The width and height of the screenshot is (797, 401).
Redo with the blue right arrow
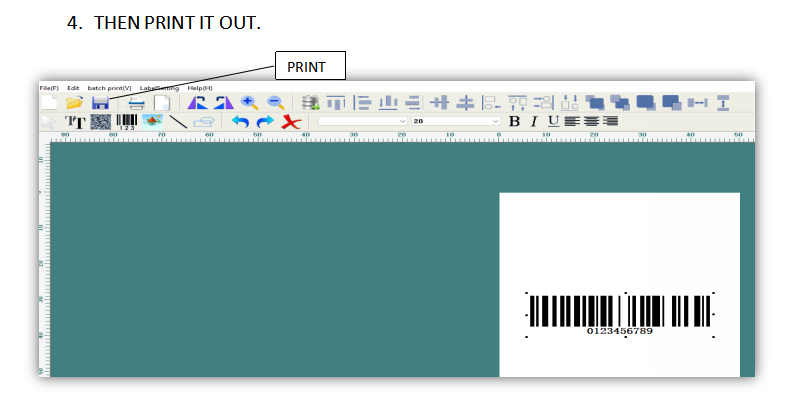pos(265,122)
